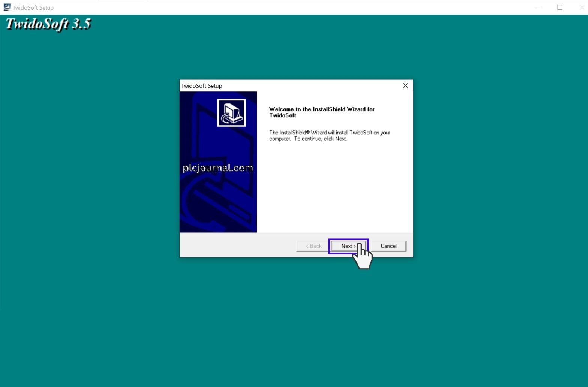Click the TwidoSoft 3.5 banner text

click(x=48, y=24)
